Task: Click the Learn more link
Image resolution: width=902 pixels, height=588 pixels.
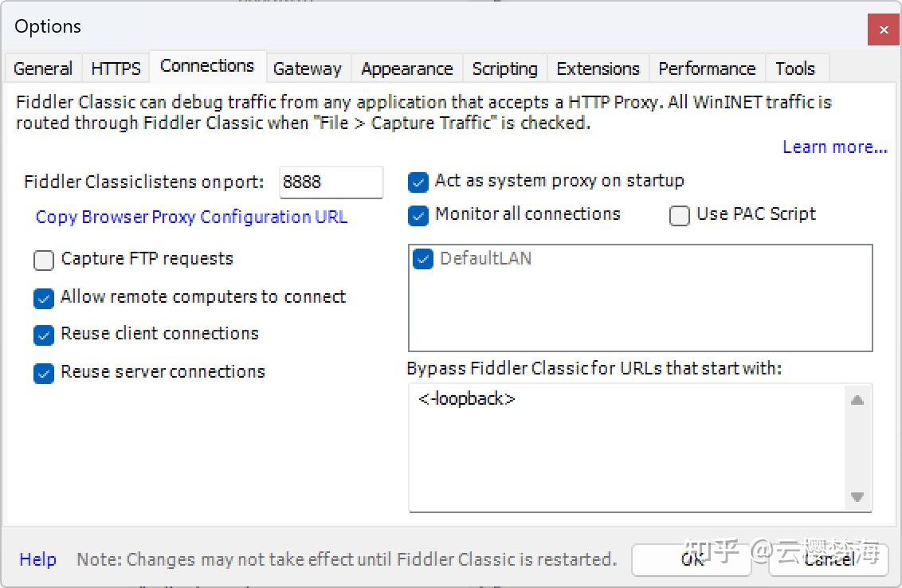Action: coord(834,147)
